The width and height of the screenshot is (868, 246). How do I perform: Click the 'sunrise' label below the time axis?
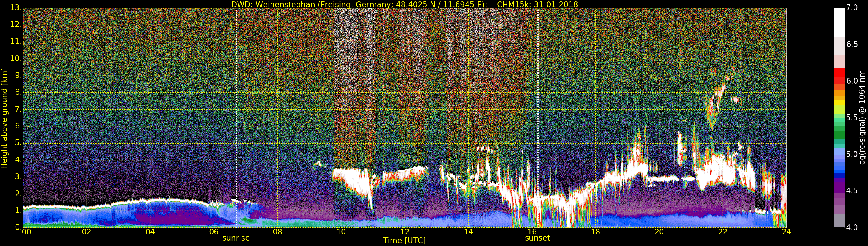236,238
